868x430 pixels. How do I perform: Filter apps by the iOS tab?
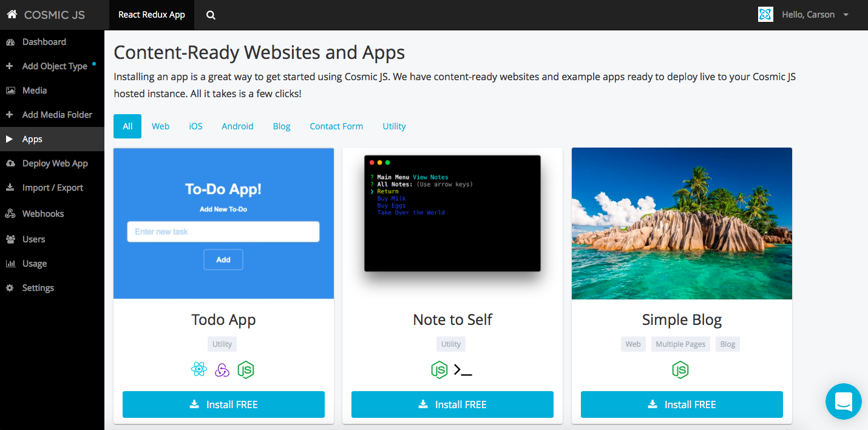[195, 126]
